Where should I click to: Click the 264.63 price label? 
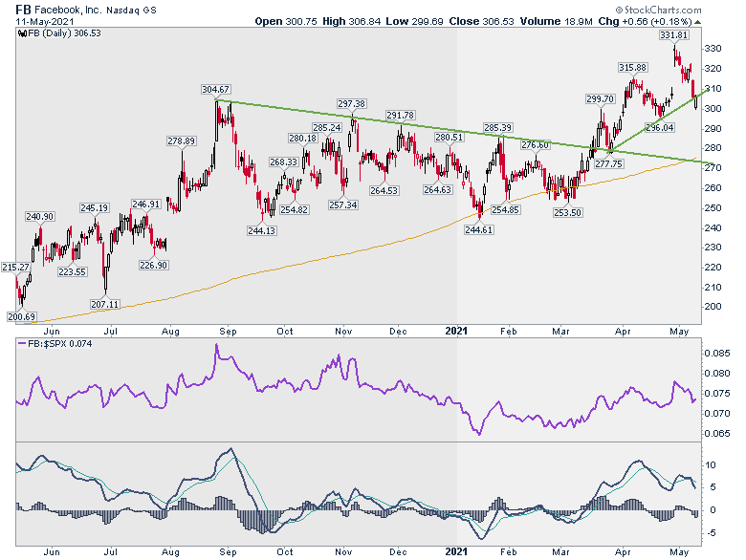coord(438,189)
